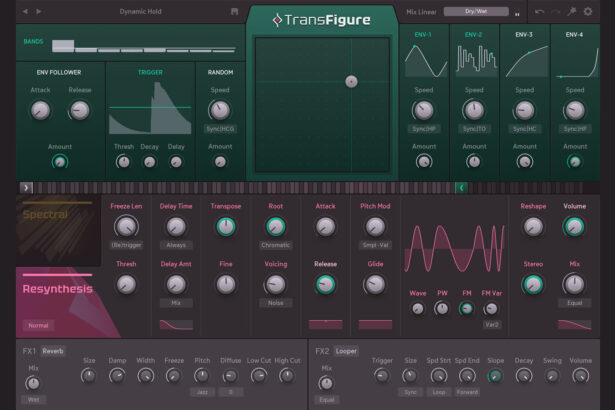Screen dimensions: 615x410
Task: Click the Wet toggle under FX1 Mix
Action: (x=34, y=399)
